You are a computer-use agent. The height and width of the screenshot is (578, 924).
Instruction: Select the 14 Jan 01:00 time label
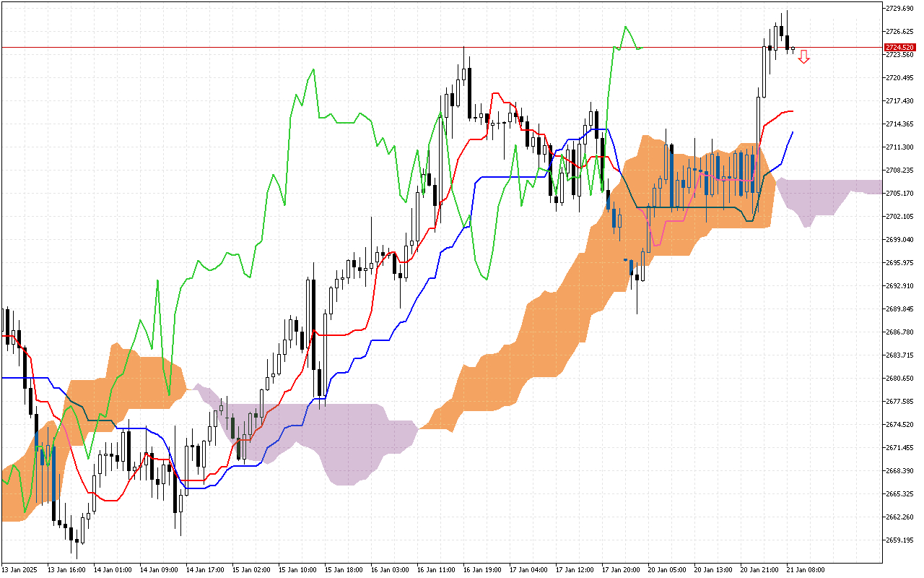click(113, 570)
